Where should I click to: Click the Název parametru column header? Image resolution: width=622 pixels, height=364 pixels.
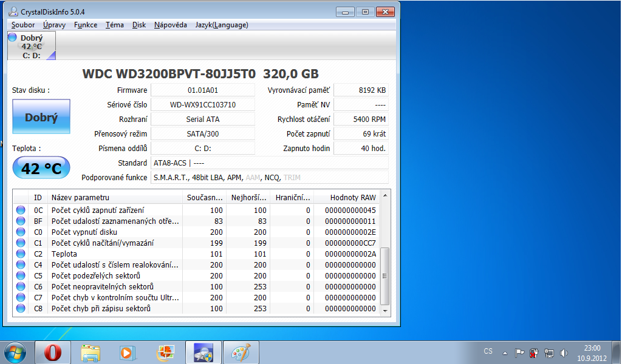point(115,197)
